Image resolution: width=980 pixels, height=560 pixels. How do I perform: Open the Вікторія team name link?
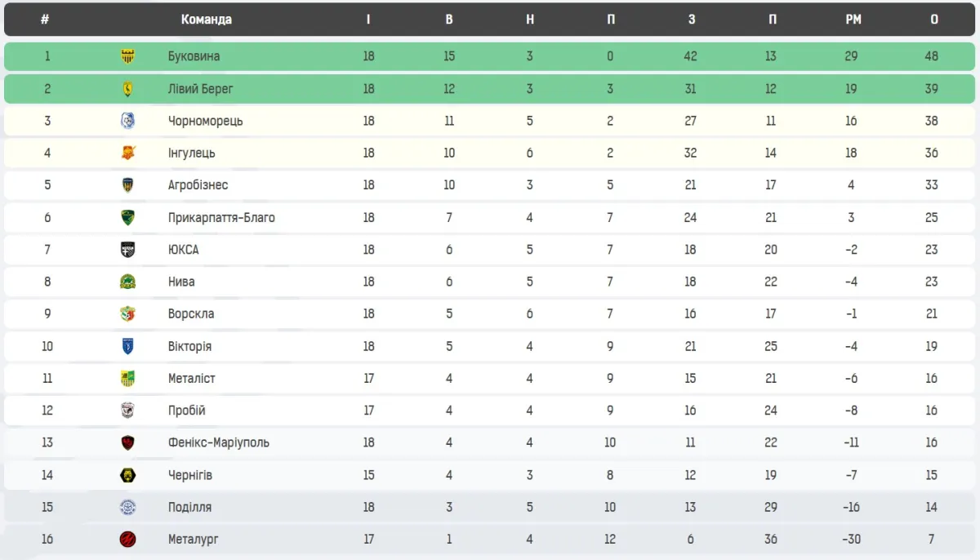(189, 346)
